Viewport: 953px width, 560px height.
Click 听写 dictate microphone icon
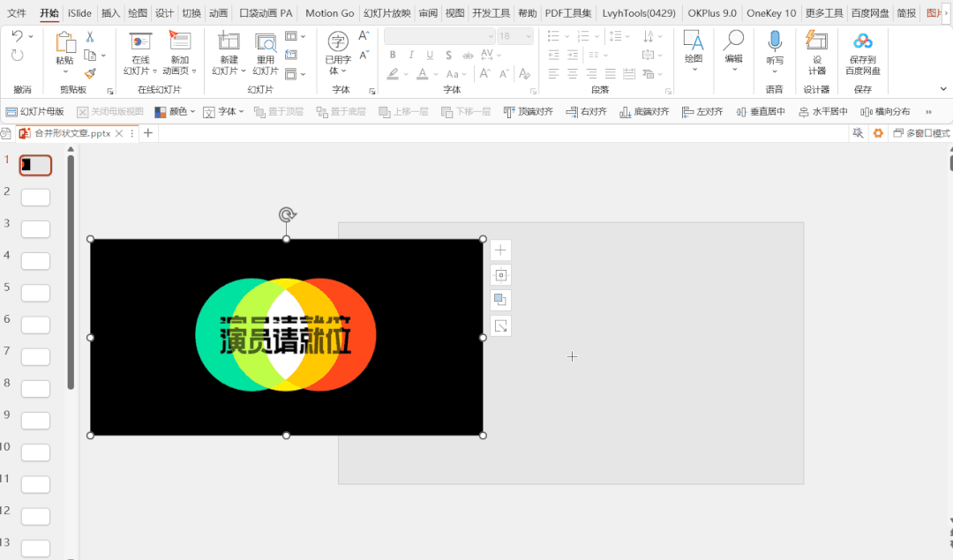(x=775, y=41)
